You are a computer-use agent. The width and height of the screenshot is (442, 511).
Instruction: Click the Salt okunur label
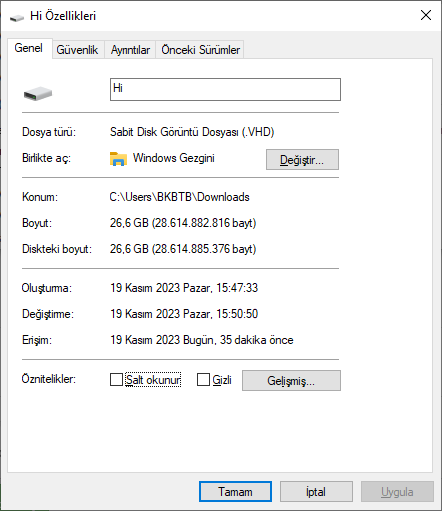click(153, 380)
